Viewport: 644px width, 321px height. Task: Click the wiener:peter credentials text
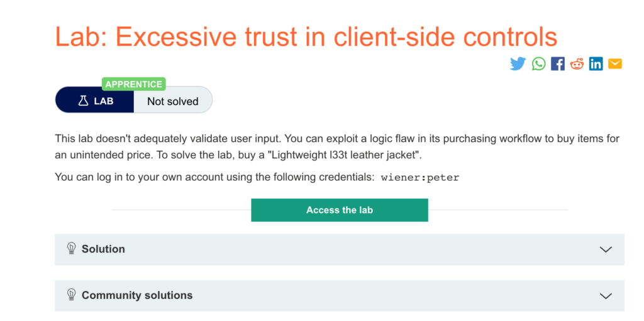420,178
